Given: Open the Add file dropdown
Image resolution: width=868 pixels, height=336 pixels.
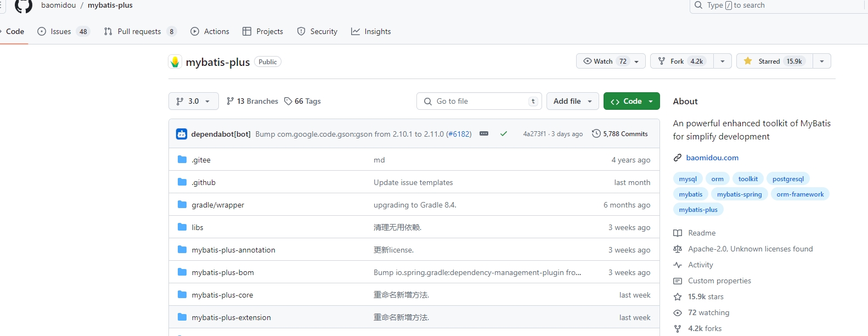Looking at the screenshot, I should coord(573,101).
